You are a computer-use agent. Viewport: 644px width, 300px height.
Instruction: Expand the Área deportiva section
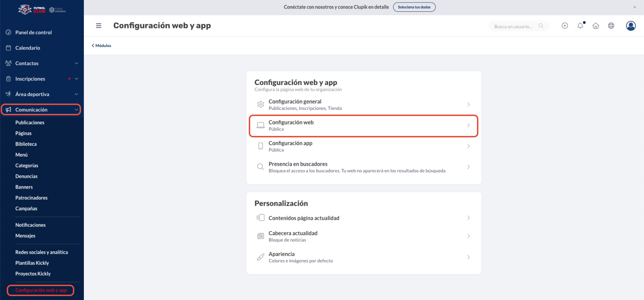[x=42, y=94]
